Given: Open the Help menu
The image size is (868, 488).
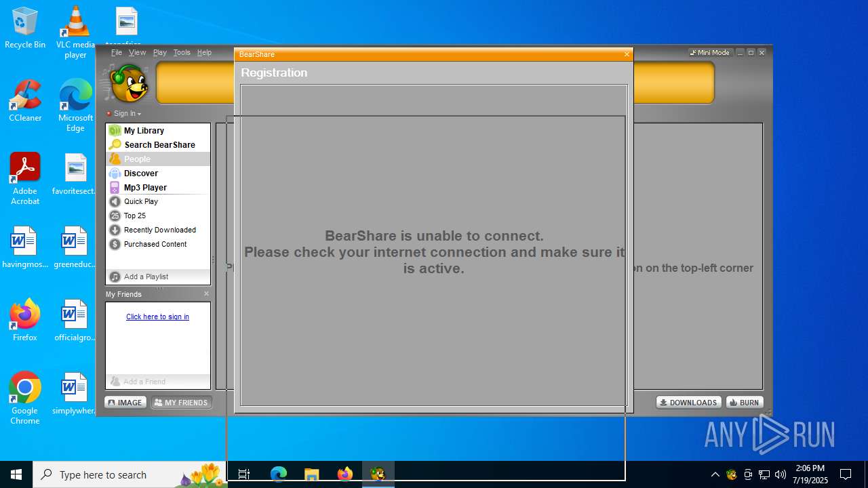Looking at the screenshot, I should click(x=204, y=52).
